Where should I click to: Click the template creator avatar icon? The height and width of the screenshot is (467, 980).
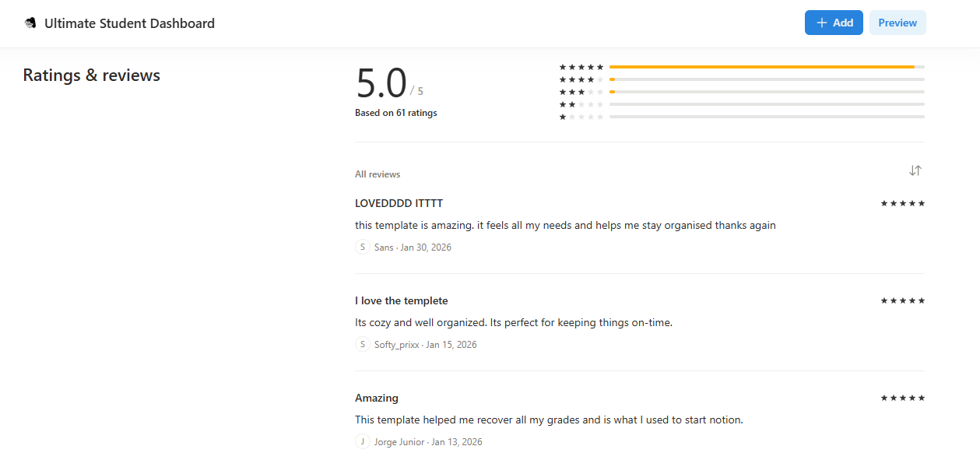point(30,23)
